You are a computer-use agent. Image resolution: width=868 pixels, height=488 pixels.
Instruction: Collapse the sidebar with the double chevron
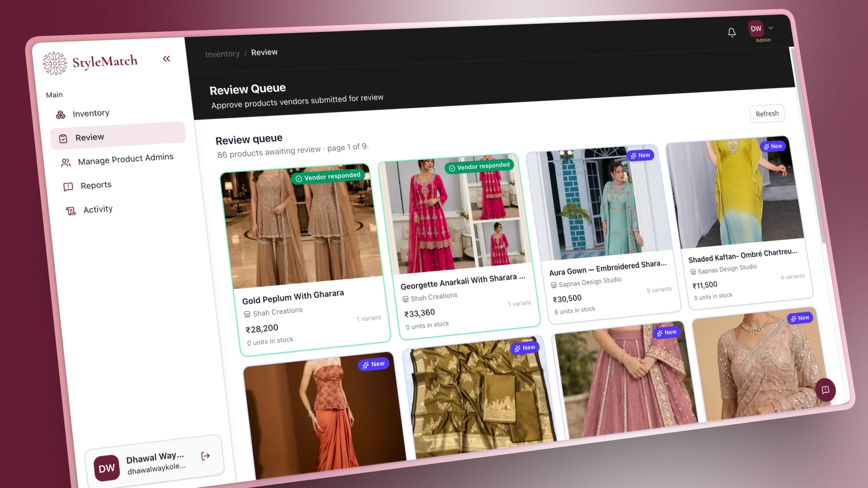click(x=166, y=59)
